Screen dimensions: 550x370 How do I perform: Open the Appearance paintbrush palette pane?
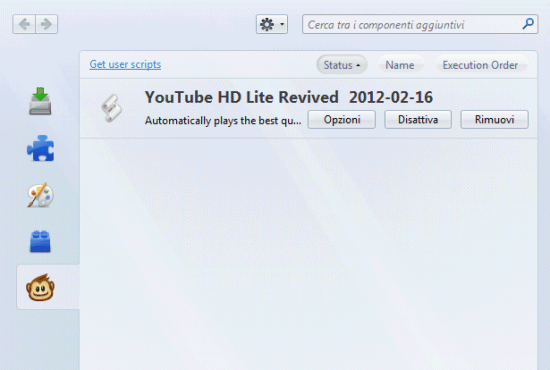pos(40,195)
